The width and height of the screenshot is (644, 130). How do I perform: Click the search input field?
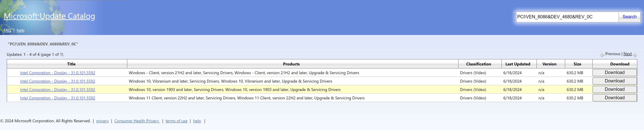[567, 17]
